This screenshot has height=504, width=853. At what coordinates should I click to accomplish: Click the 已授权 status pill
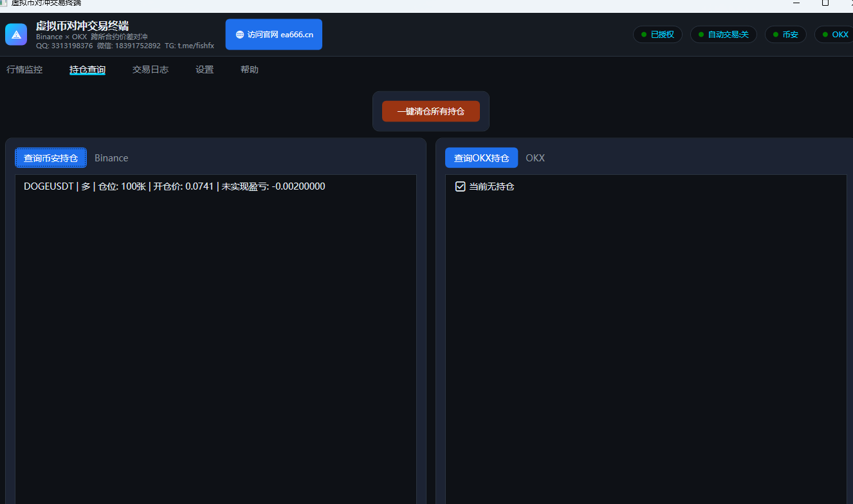657,35
